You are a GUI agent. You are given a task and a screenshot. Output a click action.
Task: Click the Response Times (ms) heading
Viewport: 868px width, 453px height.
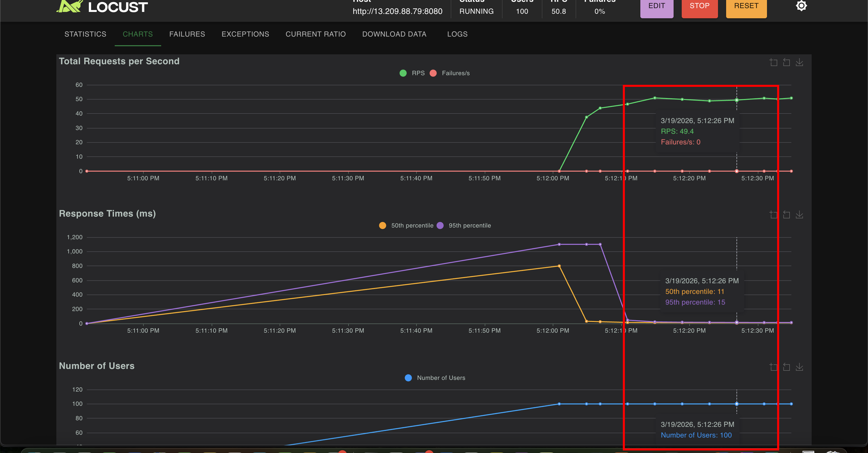108,214
